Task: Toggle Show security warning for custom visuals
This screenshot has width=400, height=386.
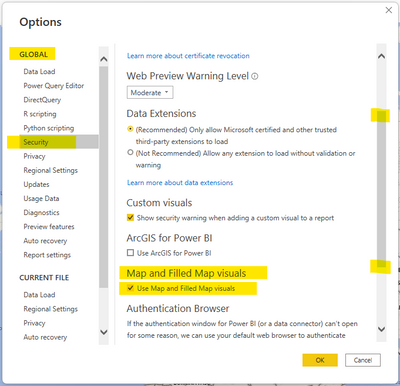Action: (x=131, y=218)
